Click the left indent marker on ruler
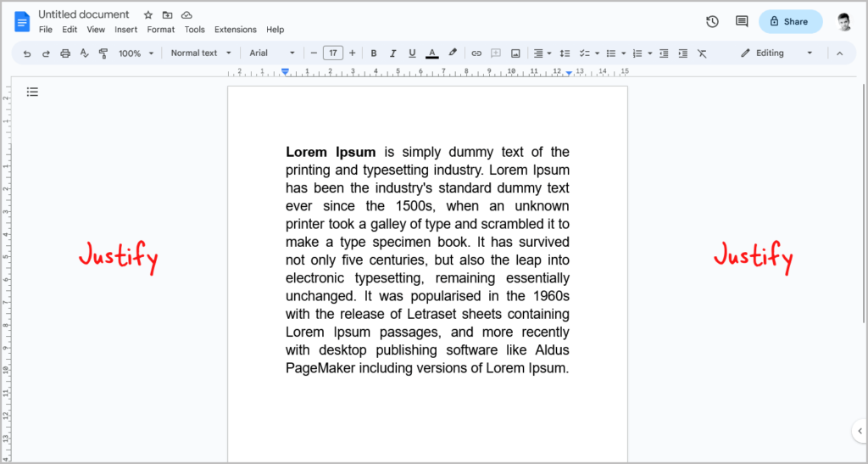Screen dimensions: 868x464 pyautogui.click(x=285, y=71)
